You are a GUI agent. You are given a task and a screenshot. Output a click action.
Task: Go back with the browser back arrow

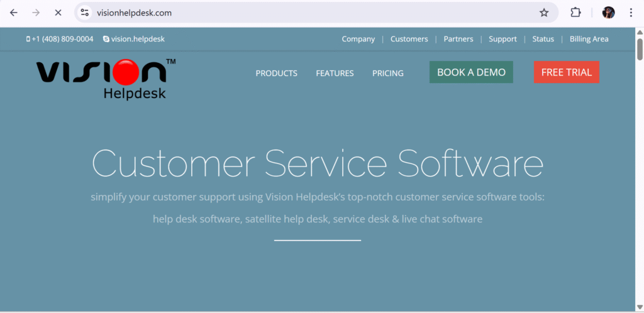coord(14,13)
